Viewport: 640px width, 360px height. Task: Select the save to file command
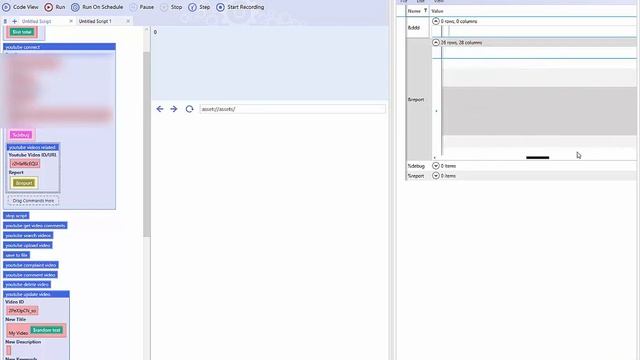click(16, 255)
